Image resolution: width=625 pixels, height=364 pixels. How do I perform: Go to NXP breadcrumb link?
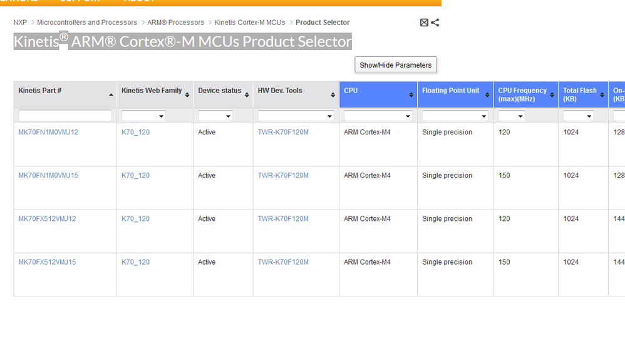pos(20,23)
